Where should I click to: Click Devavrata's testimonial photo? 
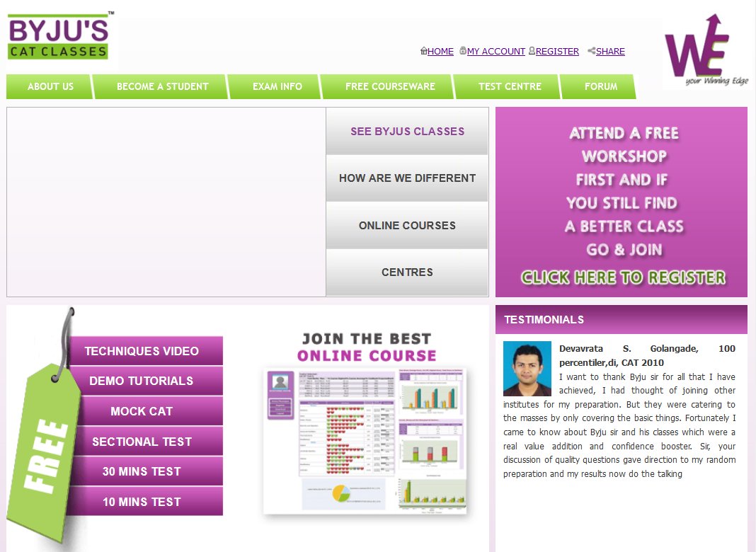coord(527,369)
